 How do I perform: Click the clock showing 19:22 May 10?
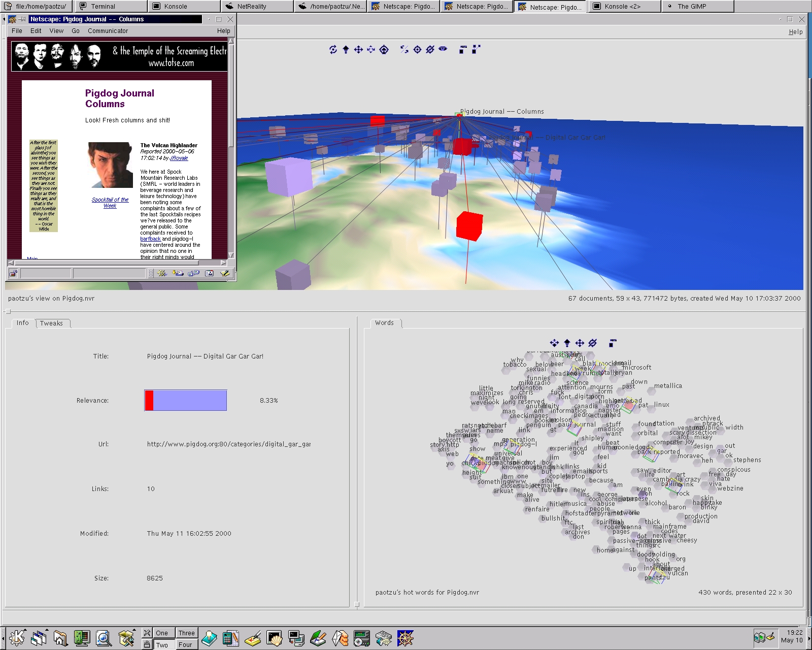coord(792,637)
